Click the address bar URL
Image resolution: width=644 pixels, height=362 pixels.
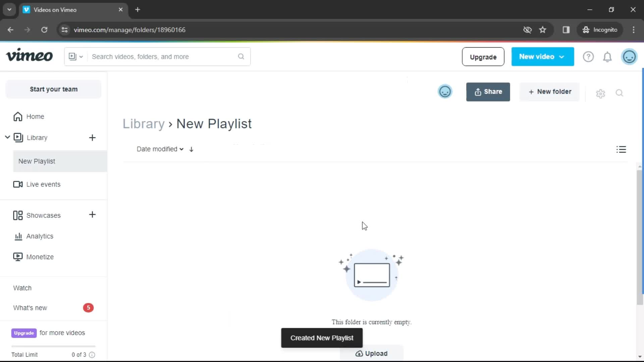pyautogui.click(x=129, y=30)
